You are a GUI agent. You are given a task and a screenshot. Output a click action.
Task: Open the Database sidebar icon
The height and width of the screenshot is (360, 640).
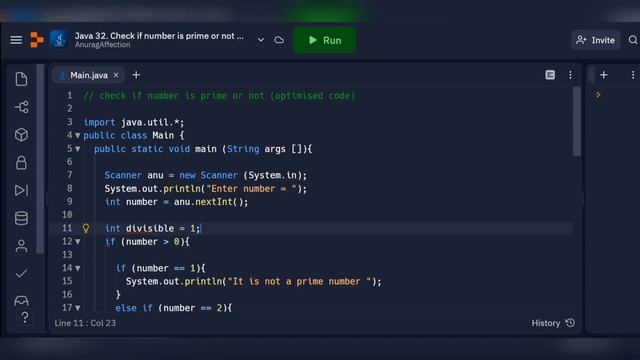click(21, 218)
